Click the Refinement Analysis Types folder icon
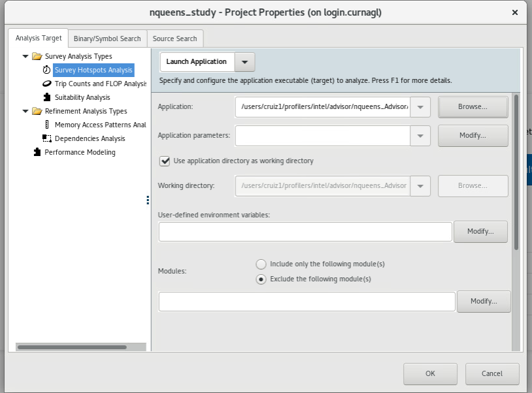 point(37,111)
